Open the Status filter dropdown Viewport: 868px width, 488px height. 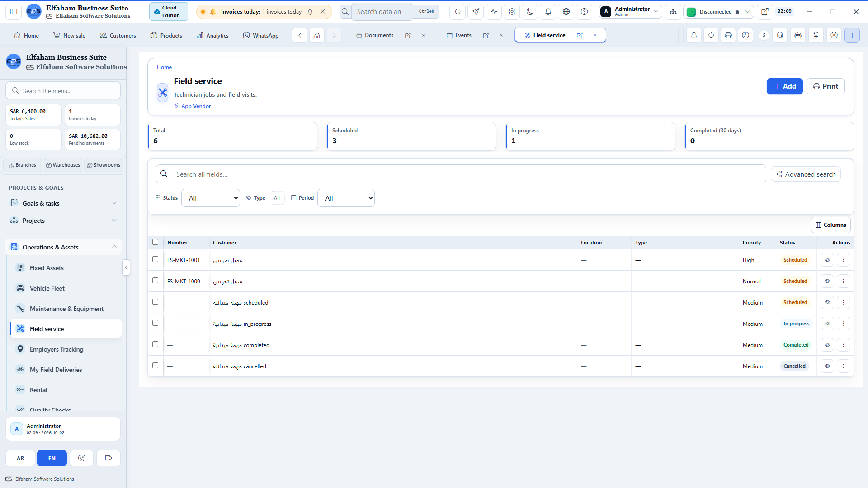click(211, 198)
